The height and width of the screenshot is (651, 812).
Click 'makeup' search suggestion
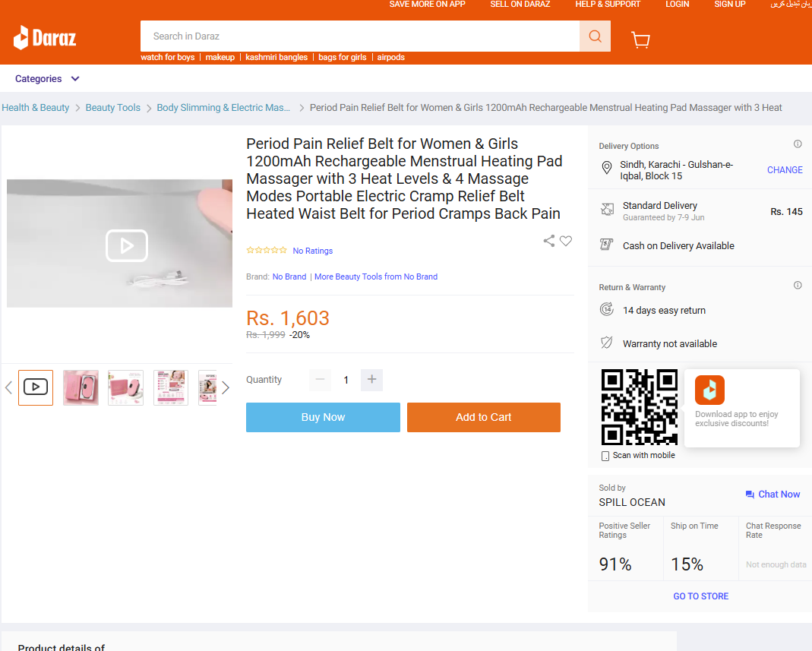pyautogui.click(x=220, y=58)
